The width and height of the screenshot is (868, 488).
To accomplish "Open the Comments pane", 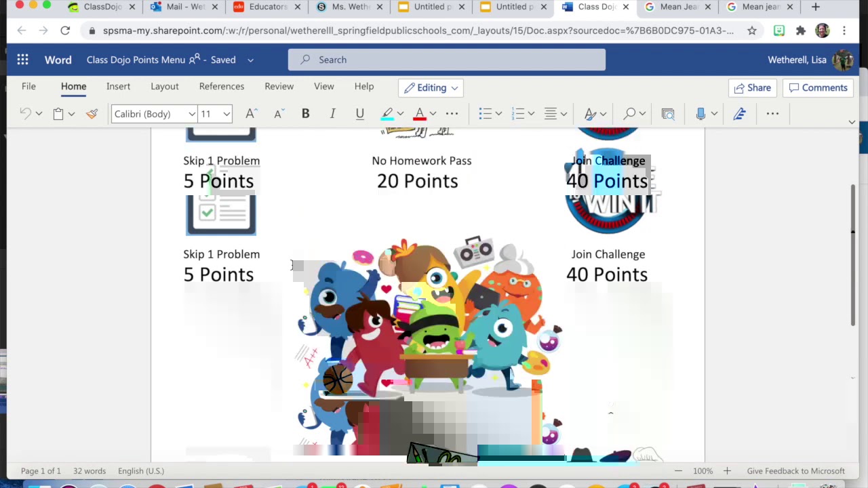I will pos(818,87).
